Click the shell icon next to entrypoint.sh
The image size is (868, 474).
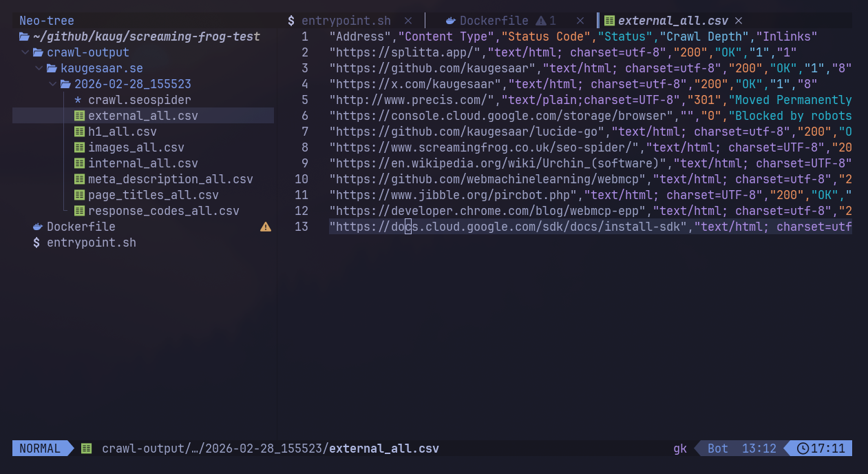pyautogui.click(x=36, y=243)
